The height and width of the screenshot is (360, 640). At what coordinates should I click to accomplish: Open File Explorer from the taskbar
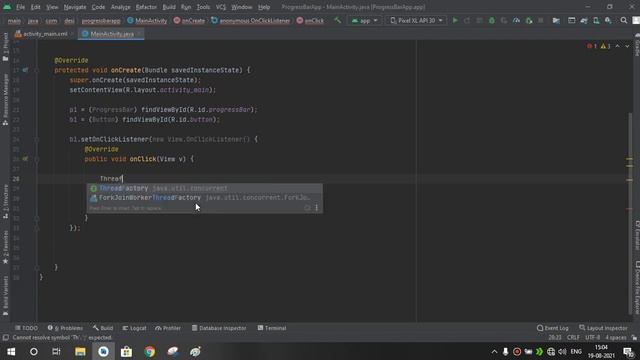pos(80,351)
